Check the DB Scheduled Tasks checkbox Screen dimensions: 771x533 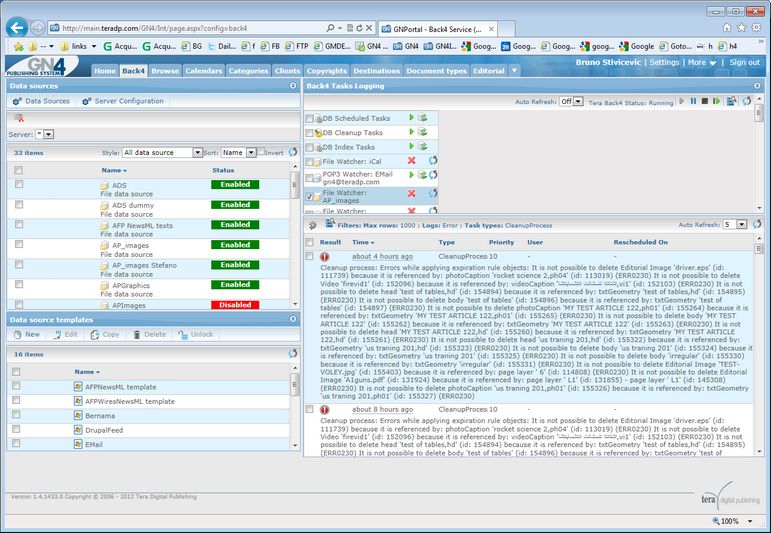pos(309,118)
